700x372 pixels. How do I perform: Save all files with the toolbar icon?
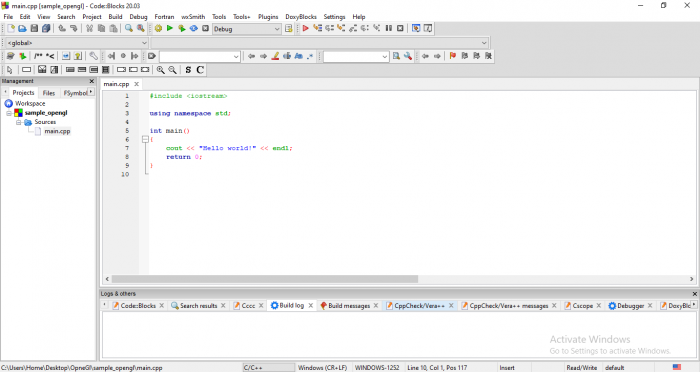(x=46, y=29)
